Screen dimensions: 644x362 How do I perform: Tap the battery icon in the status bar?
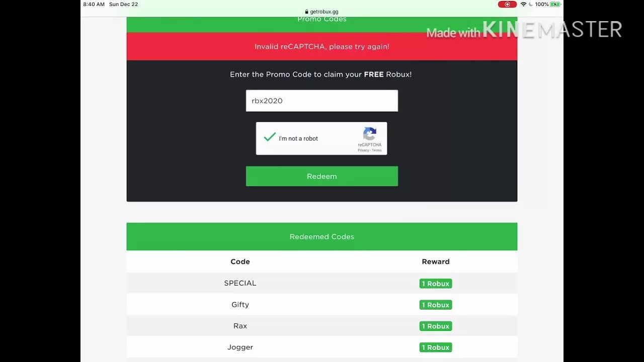555,4
